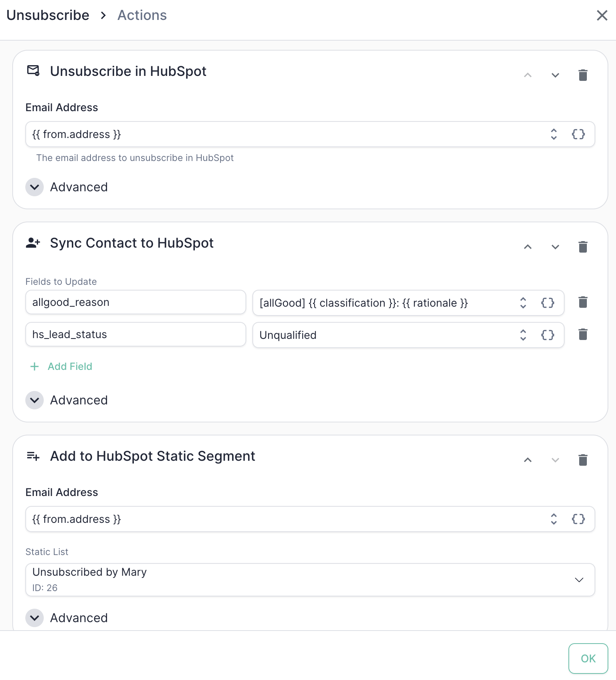The height and width of the screenshot is (680, 616).
Task: Click the Fields to Update label
Action: [61, 281]
